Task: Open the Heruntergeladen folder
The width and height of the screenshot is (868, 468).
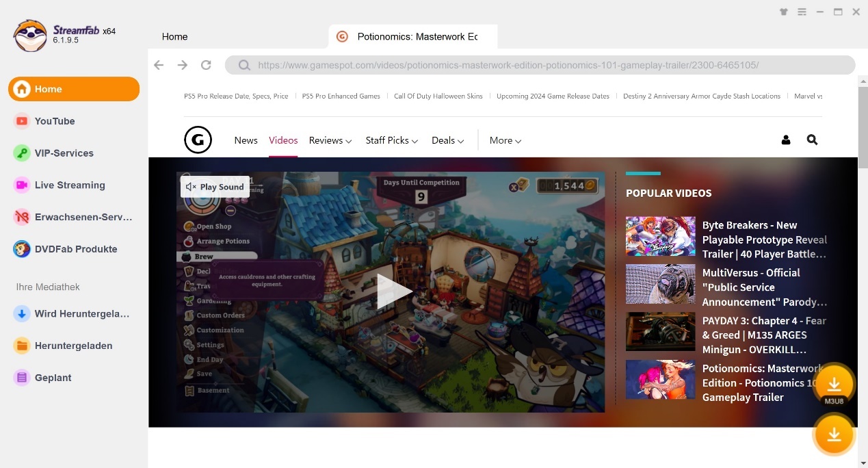Action: tap(74, 346)
